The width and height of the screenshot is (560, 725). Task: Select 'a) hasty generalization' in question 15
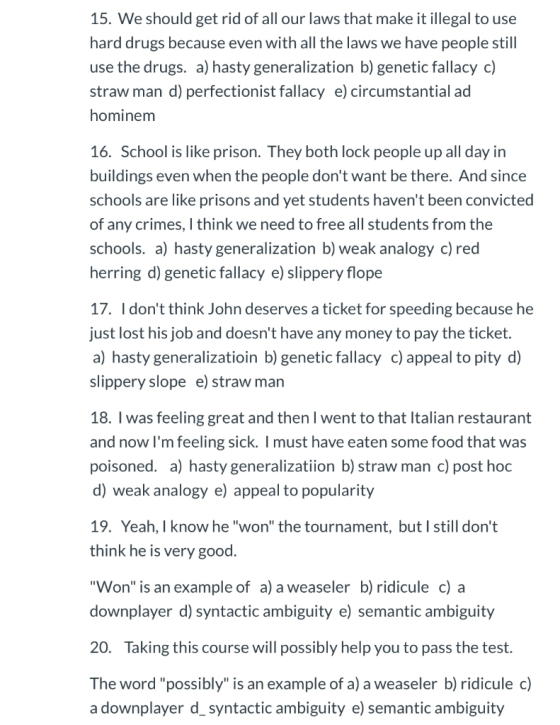tap(275, 67)
